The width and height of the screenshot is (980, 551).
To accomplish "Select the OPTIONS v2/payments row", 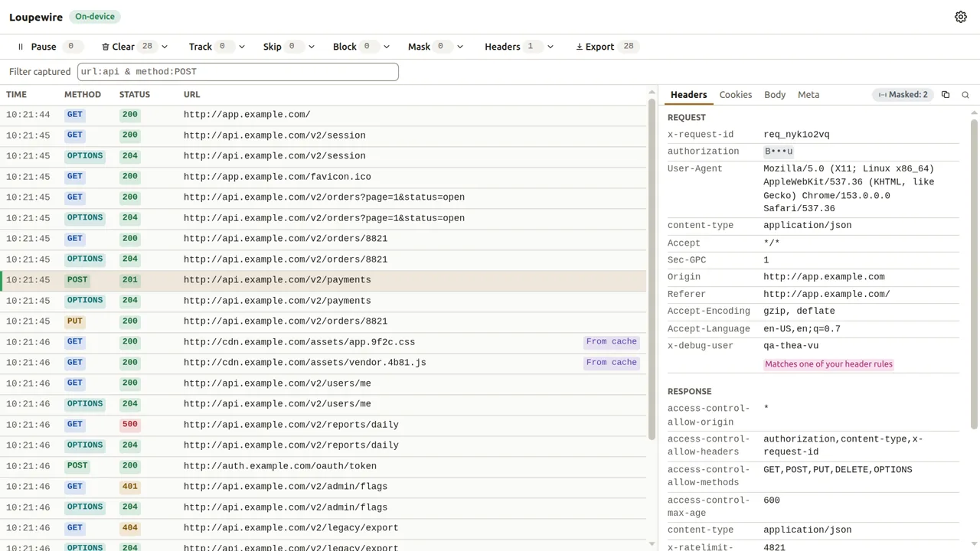I will [x=323, y=301].
